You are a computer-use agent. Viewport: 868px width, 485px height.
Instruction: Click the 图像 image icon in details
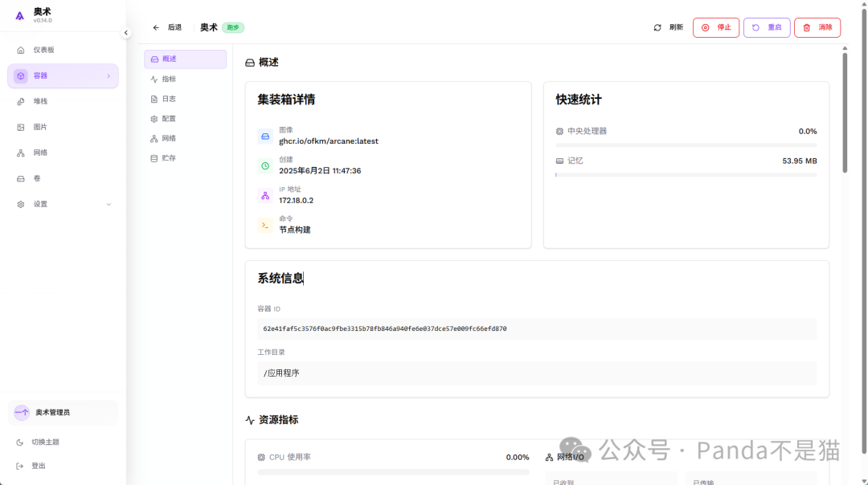tap(265, 136)
